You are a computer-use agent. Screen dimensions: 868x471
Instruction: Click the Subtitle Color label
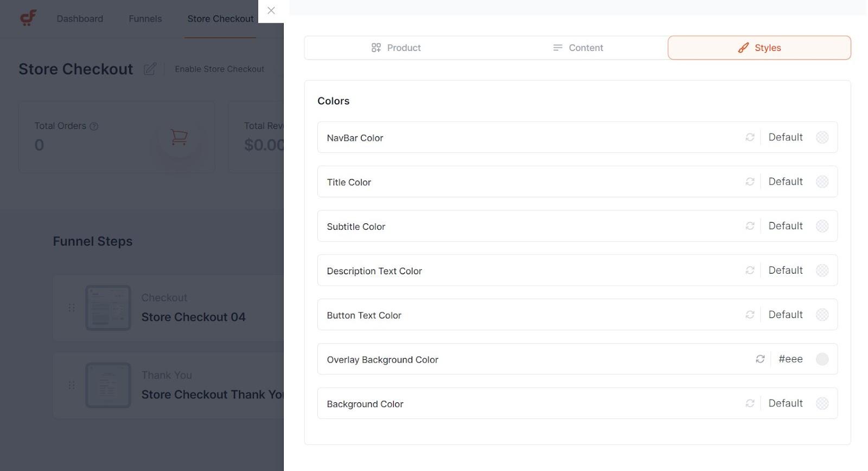[x=356, y=227]
